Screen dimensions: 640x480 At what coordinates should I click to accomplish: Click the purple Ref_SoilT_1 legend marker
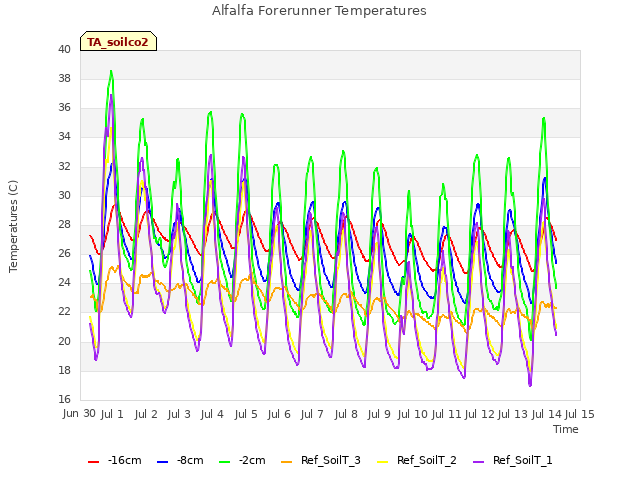coord(478,462)
